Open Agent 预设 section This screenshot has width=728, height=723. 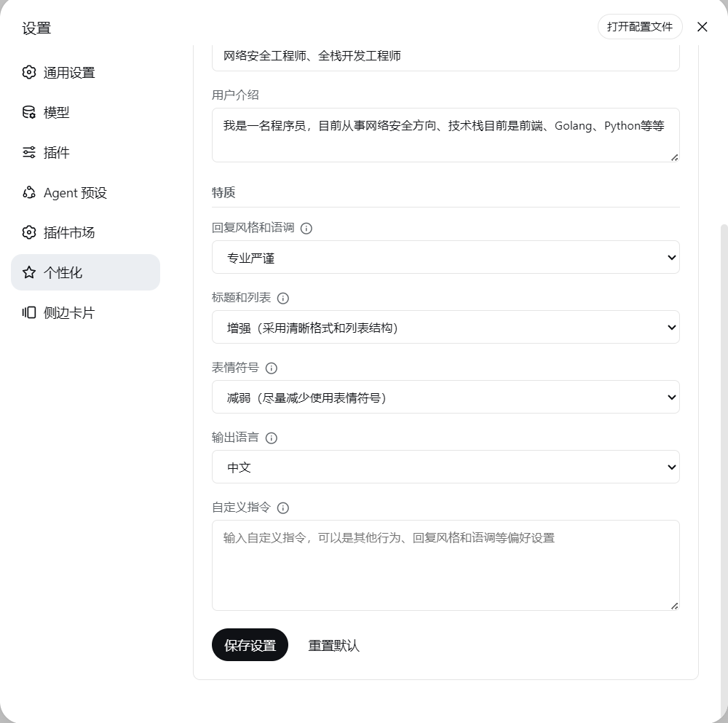tap(85, 192)
